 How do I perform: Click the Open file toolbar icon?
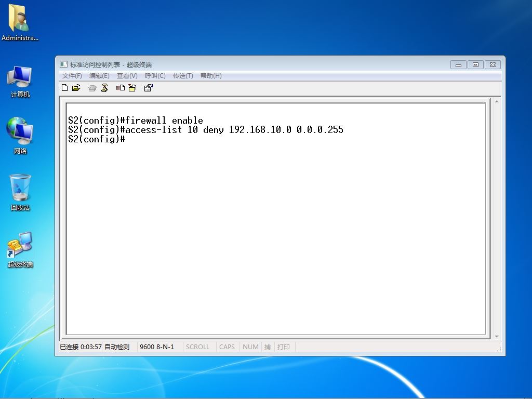pos(76,88)
